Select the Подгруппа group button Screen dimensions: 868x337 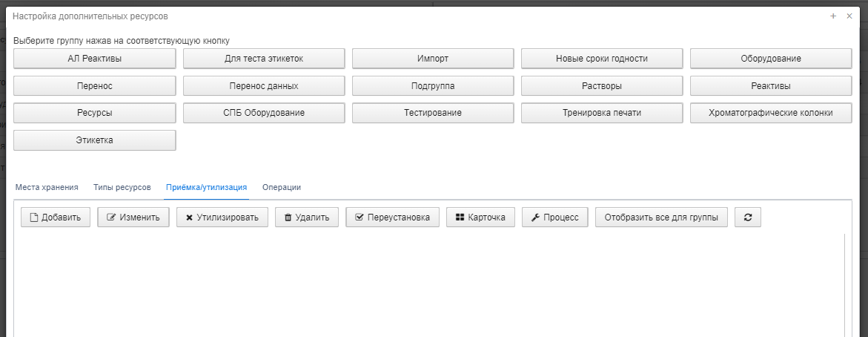pyautogui.click(x=433, y=86)
